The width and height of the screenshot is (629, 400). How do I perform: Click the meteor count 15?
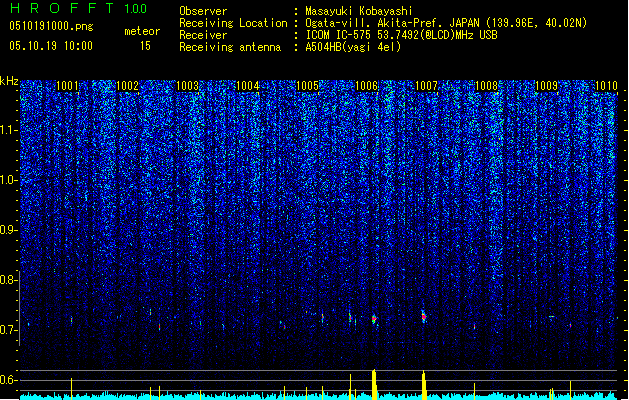click(145, 46)
